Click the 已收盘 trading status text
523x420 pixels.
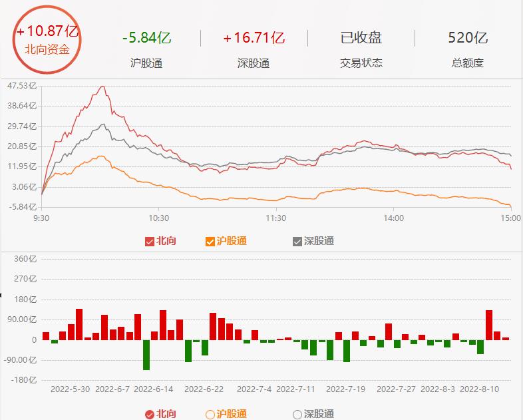pyautogui.click(x=361, y=37)
